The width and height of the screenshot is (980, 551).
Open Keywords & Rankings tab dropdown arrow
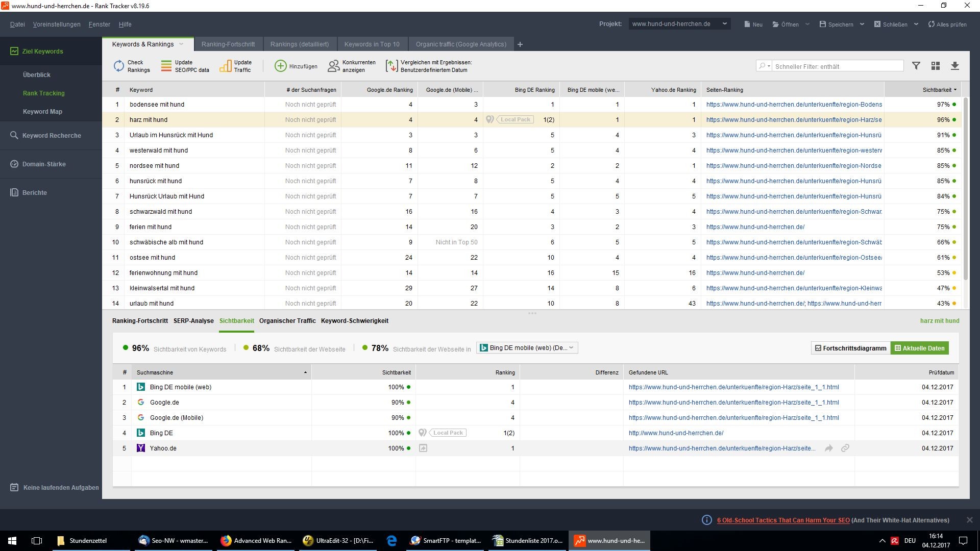coord(181,44)
